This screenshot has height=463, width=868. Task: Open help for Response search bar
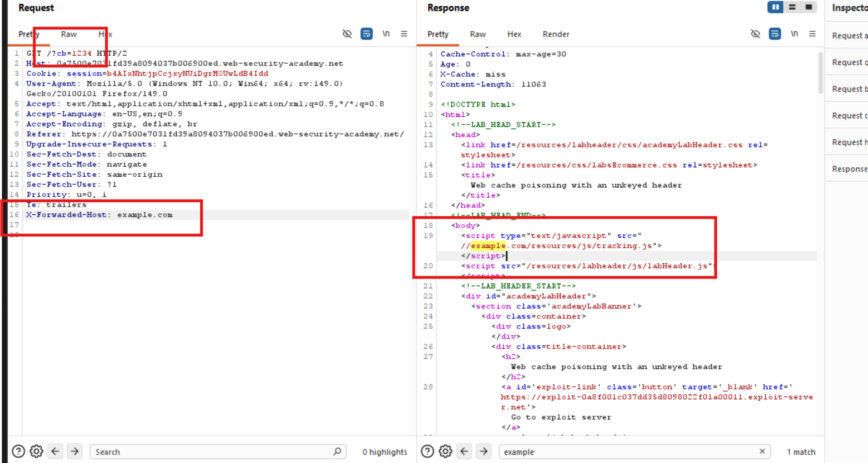(x=427, y=451)
